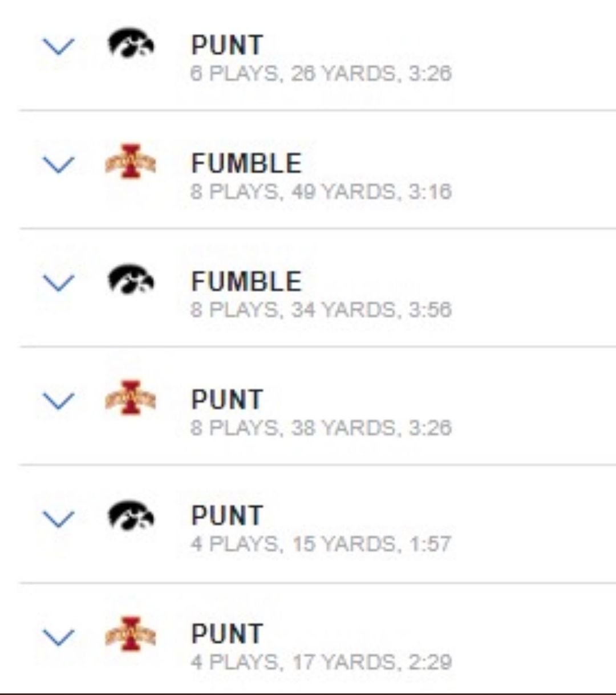Click the Iowa Hawkeyes logo on the 26-yard punt drive
Image resolution: width=616 pixels, height=695 pixels.
tap(131, 44)
